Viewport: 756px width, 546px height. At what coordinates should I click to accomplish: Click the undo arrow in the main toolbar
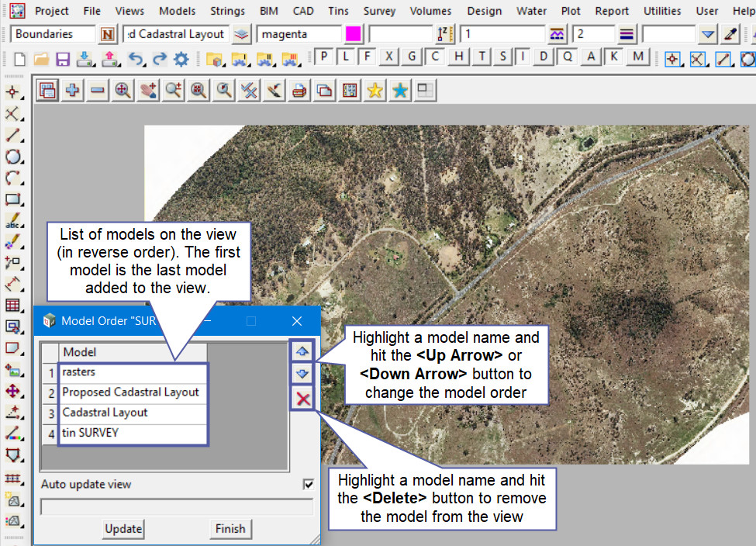134,59
